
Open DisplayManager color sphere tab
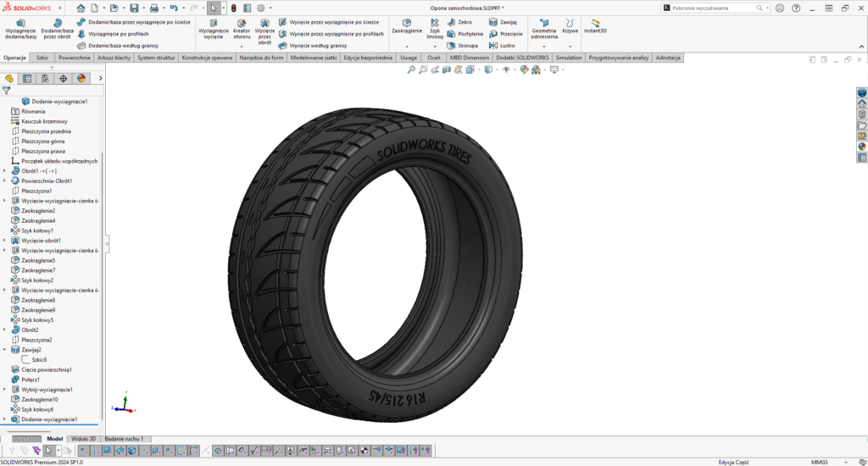click(81, 79)
